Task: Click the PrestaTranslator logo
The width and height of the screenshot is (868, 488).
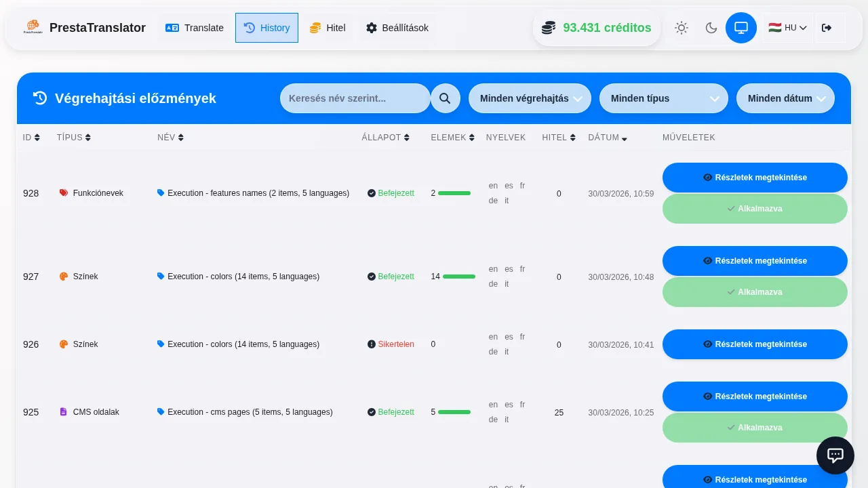Action: tap(33, 28)
